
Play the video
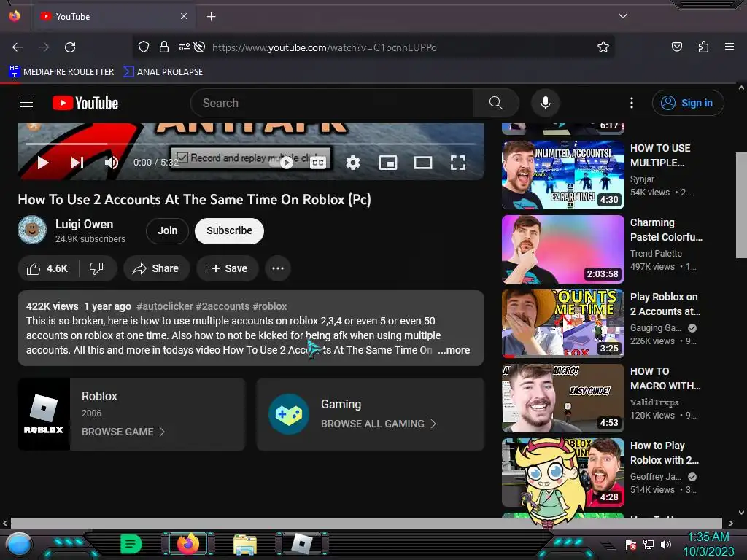pyautogui.click(x=43, y=163)
